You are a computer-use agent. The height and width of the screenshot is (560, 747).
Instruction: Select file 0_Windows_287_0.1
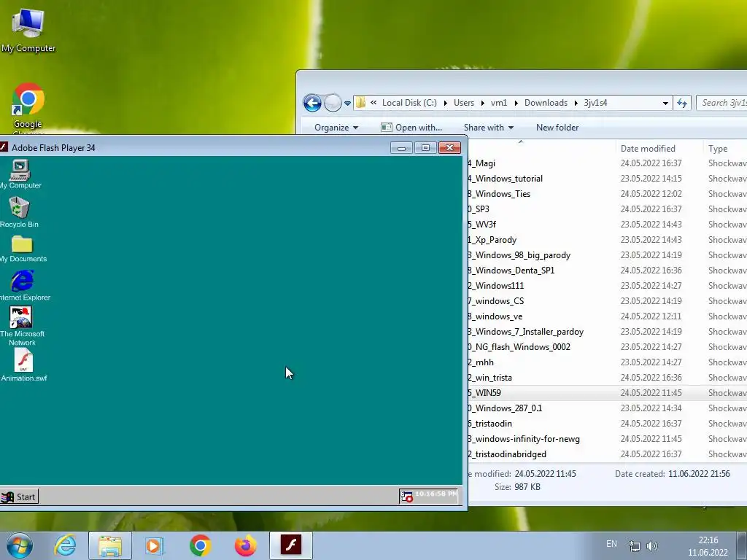pyautogui.click(x=505, y=408)
